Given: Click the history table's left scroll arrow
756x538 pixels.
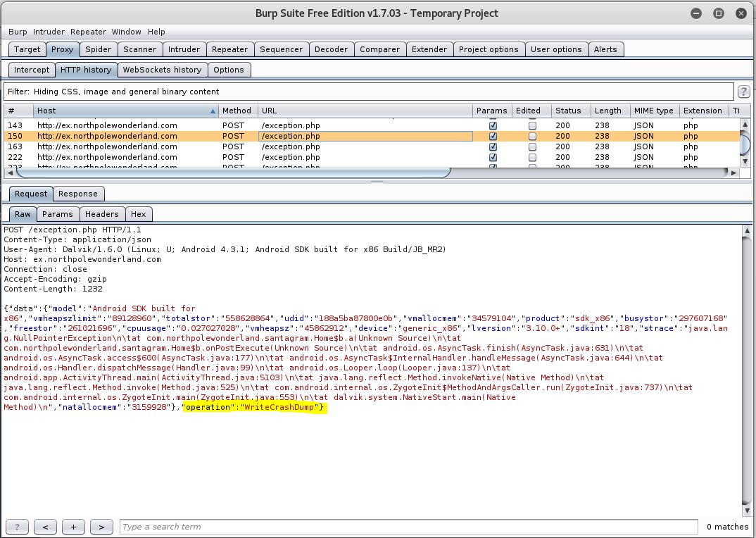Looking at the screenshot, I should pyautogui.click(x=11, y=173).
